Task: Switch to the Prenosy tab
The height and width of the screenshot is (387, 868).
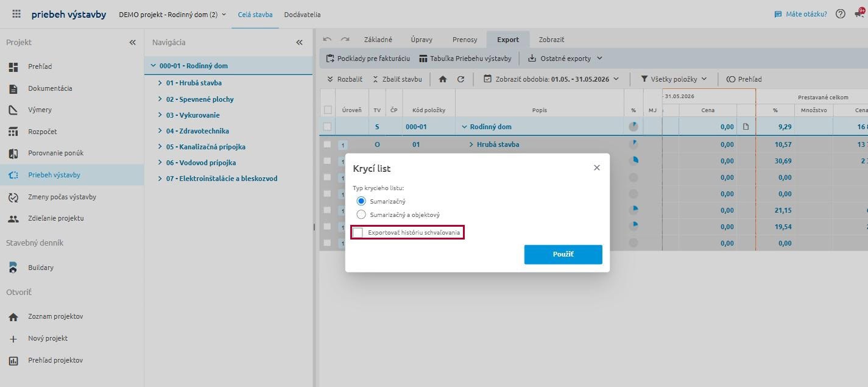Action: [465, 40]
